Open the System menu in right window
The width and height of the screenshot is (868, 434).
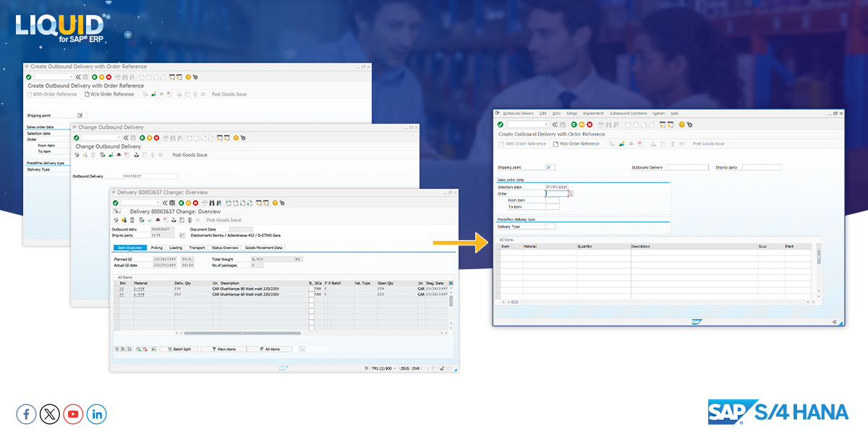click(x=659, y=114)
